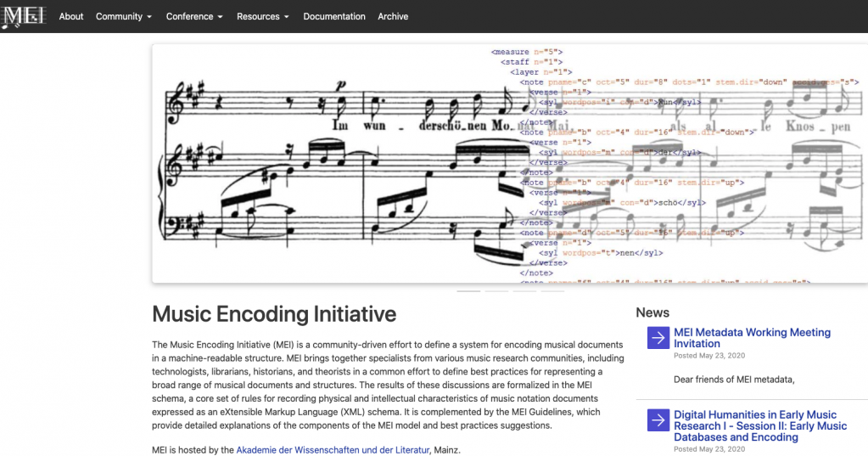Click 'Dear friends of MEI metadata,' text
Screen dimensions: 868x456
[734, 380]
